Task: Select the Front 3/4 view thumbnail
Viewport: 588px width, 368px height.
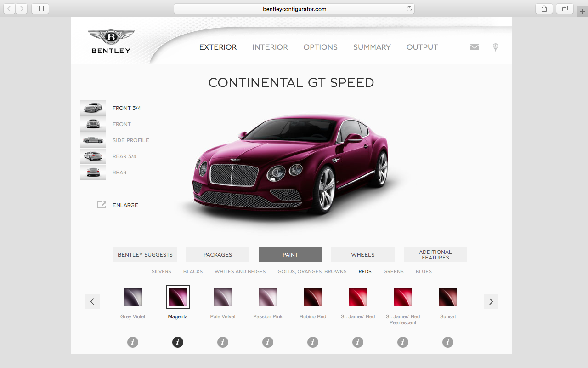Action: point(93,108)
